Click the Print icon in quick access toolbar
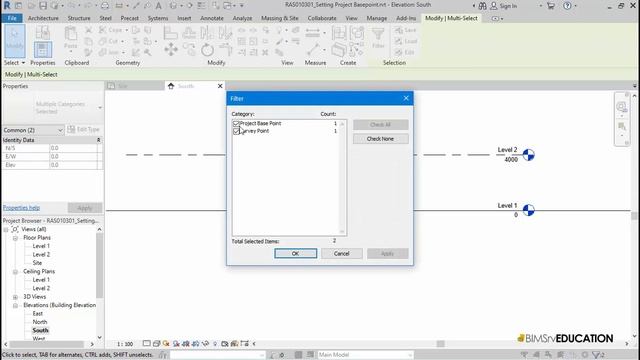The width and height of the screenshot is (640, 360). pos(105,6)
